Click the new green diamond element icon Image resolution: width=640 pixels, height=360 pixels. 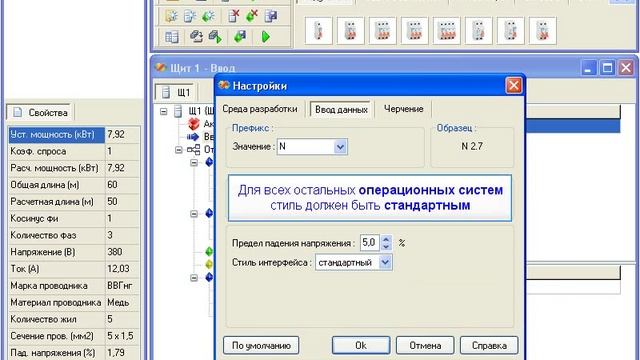209,16
